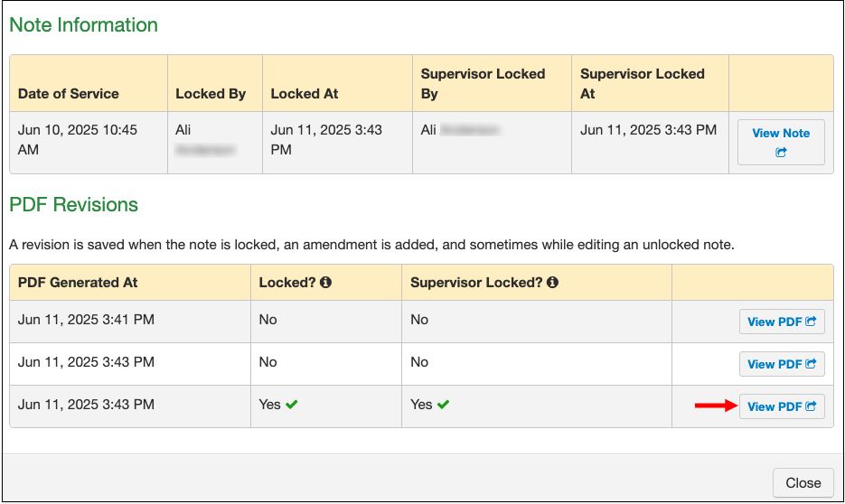The image size is (845, 504).
Task: Click the Jun 10, 2025 10:45 AM date cell
Action: tap(78, 139)
